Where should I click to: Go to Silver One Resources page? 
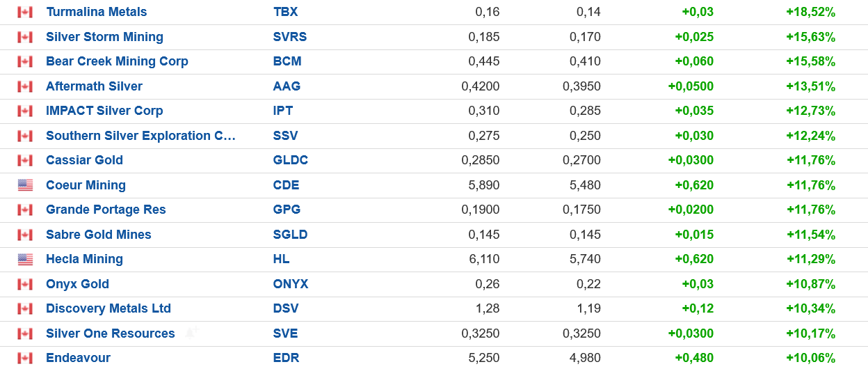click(110, 333)
